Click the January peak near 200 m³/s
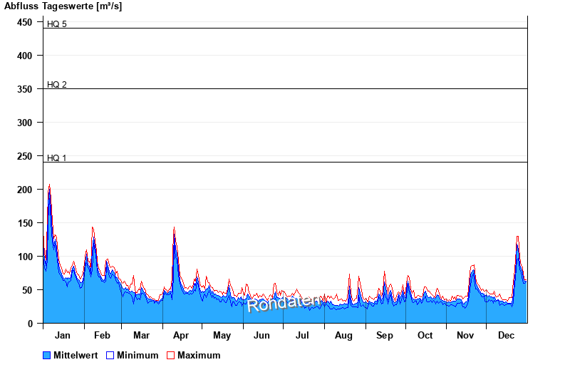The image size is (570, 392). pyautogui.click(x=49, y=187)
